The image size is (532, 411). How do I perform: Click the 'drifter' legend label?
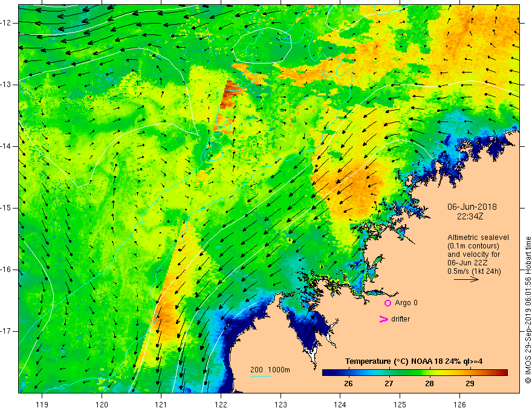tap(400, 319)
